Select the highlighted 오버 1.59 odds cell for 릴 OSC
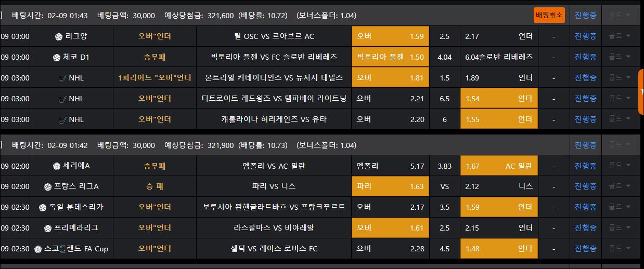 tap(390, 36)
